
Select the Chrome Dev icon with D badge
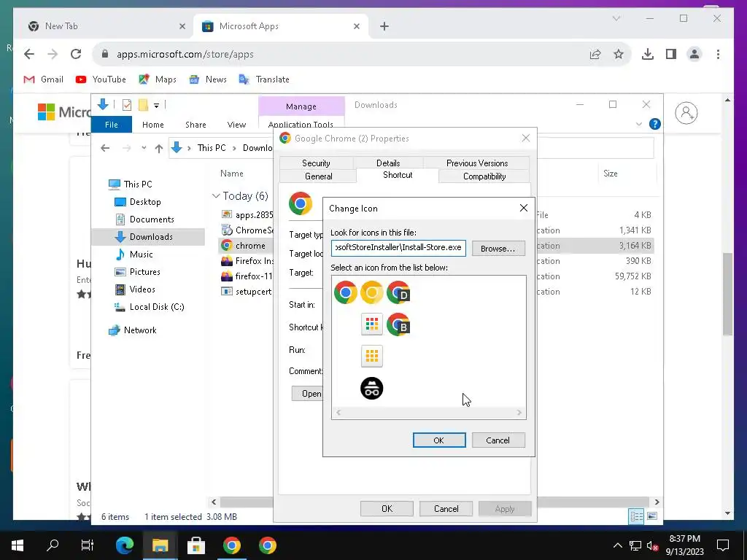pos(398,292)
